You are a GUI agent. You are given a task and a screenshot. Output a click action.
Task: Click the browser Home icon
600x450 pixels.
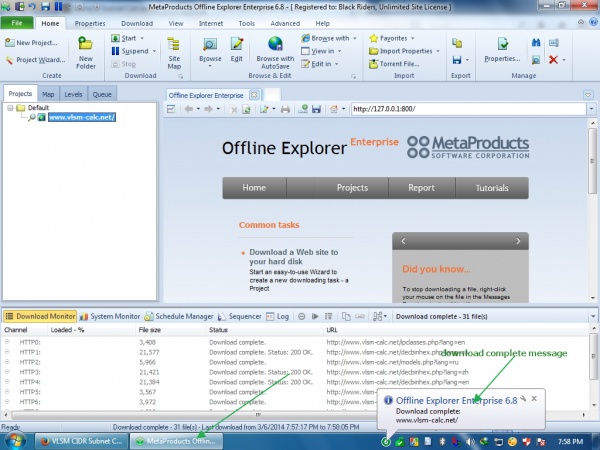[x=334, y=108]
